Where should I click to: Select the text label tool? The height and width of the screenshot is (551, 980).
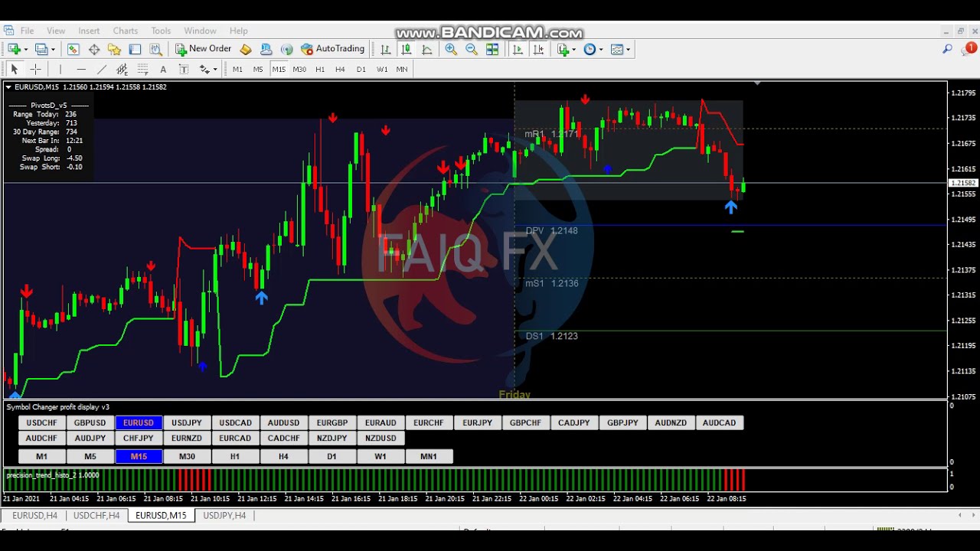184,69
